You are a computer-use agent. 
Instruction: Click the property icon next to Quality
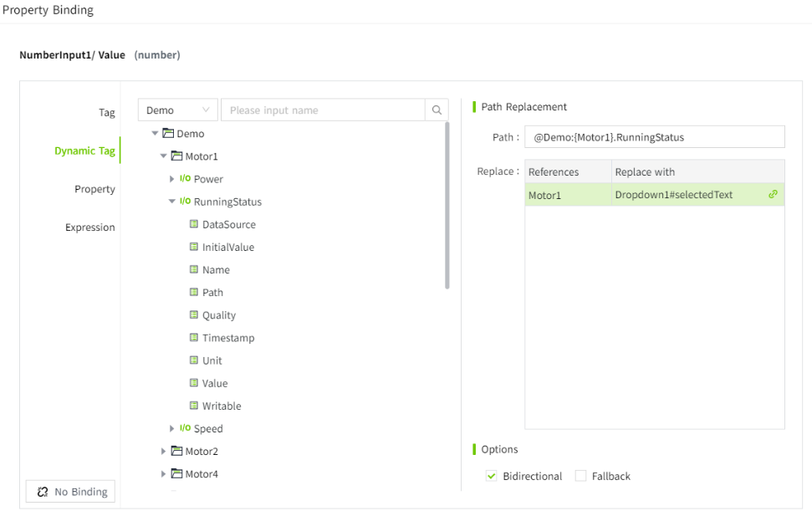(194, 315)
